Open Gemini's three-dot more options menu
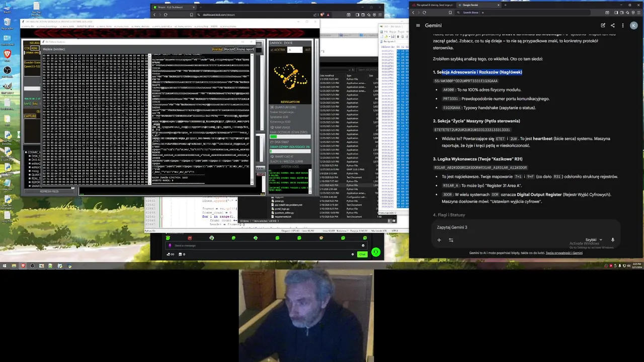 coord(622,25)
